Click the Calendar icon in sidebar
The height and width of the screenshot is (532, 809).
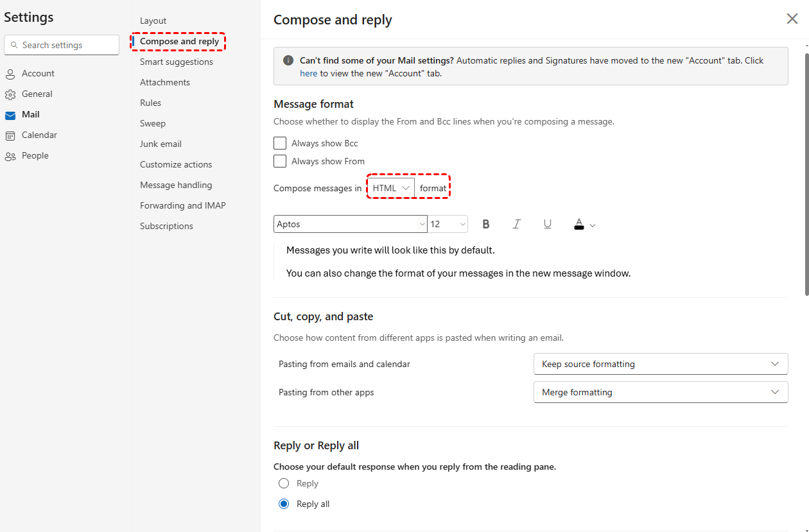10,135
